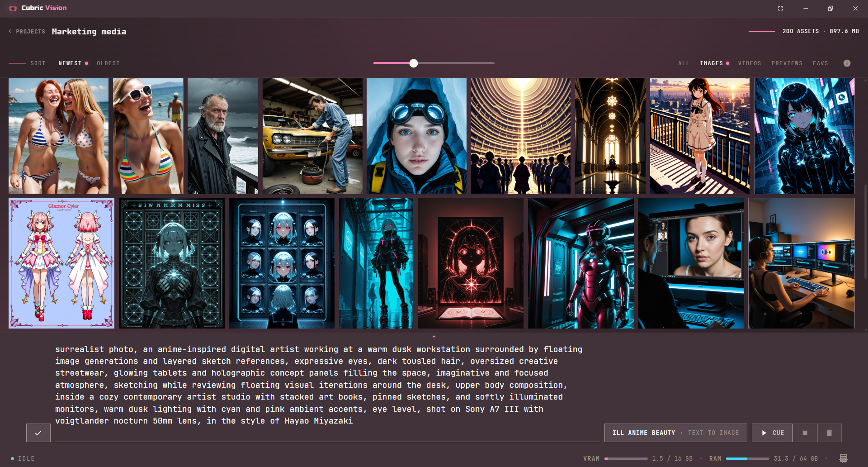The width and height of the screenshot is (868, 467).
Task: Start generation with the Cue button
Action: pyautogui.click(x=772, y=433)
